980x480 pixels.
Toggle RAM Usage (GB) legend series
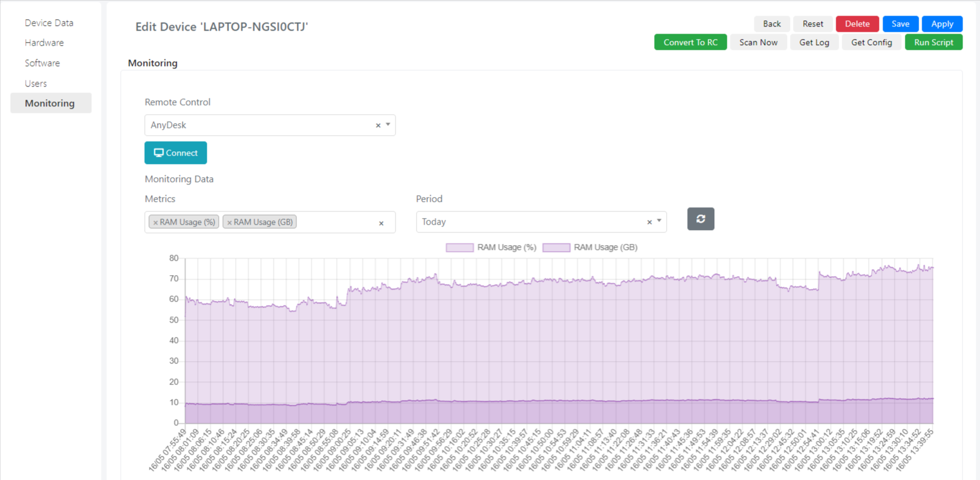[x=590, y=248]
